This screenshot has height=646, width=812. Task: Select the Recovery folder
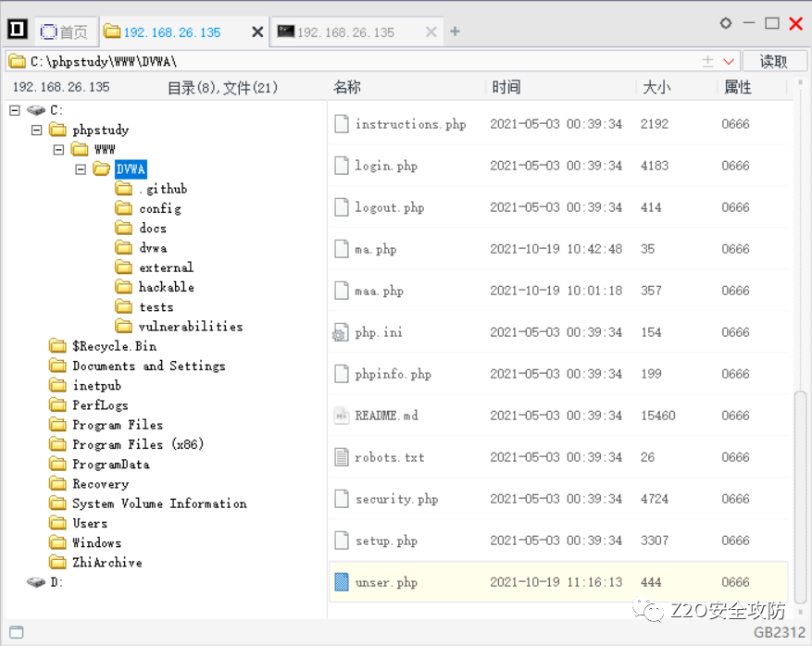click(x=101, y=483)
